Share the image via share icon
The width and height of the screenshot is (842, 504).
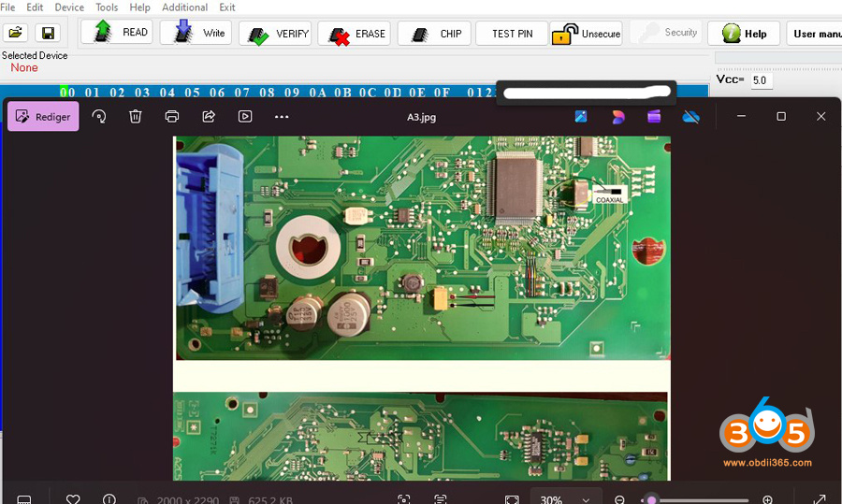209,117
